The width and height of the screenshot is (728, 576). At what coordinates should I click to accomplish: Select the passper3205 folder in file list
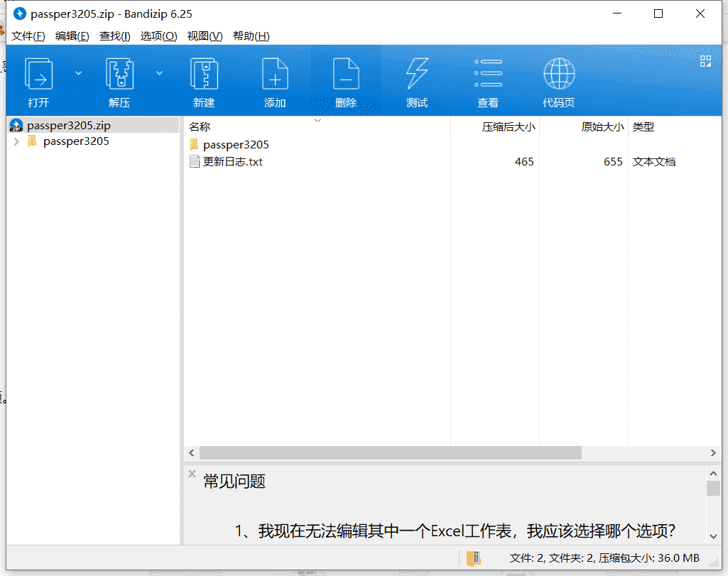pyautogui.click(x=236, y=145)
